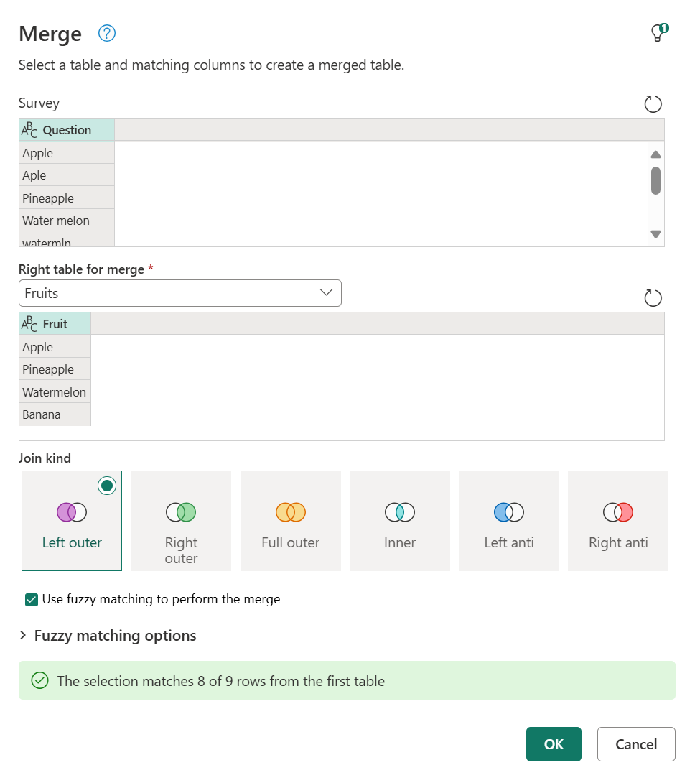Select the Right outer join icon
The width and height of the screenshot is (700, 783).
[181, 512]
